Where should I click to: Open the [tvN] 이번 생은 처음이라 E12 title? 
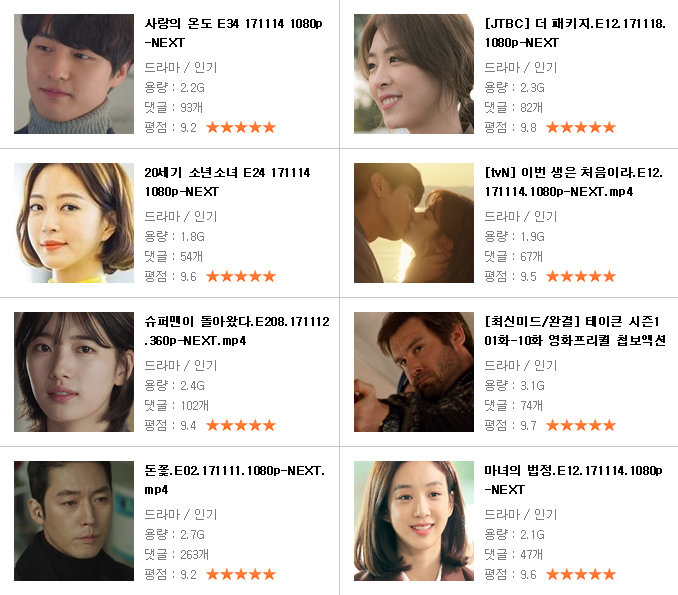click(573, 182)
